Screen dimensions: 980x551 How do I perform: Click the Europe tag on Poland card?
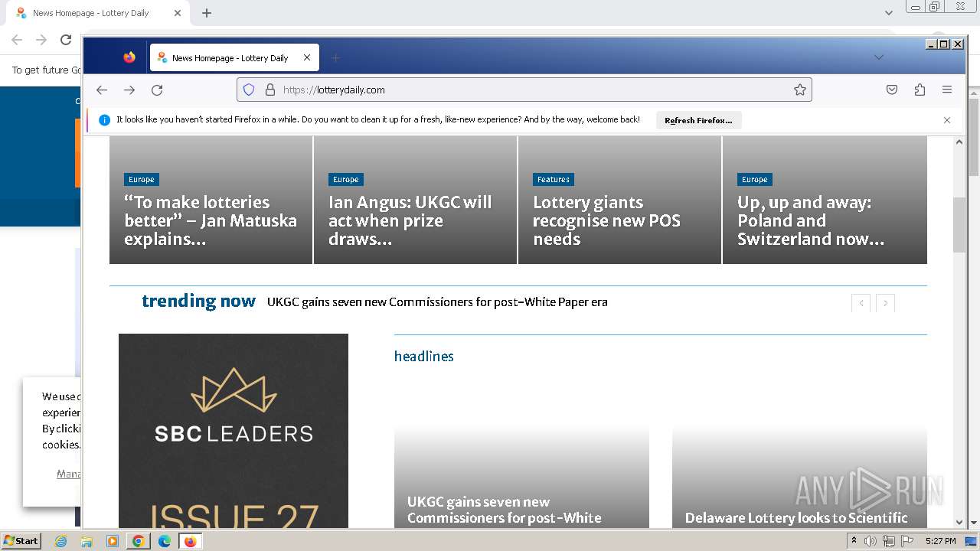755,179
